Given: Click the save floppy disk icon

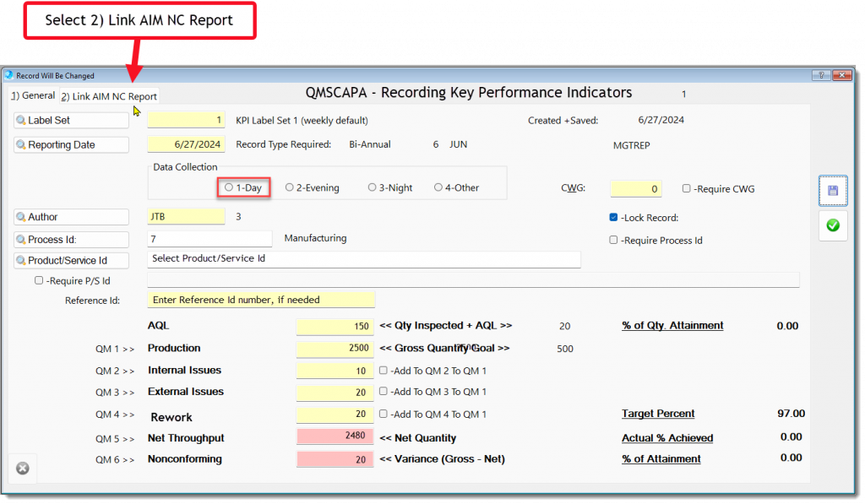Looking at the screenshot, I should [832, 191].
